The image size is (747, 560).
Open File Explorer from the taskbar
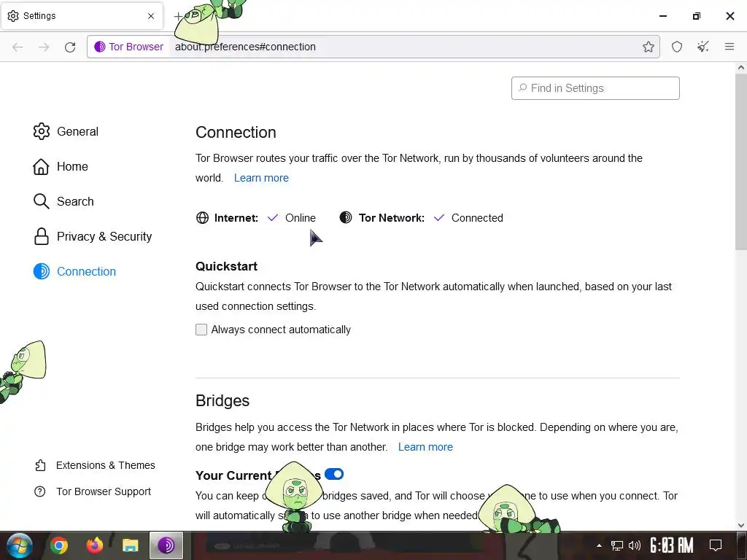pos(130,545)
